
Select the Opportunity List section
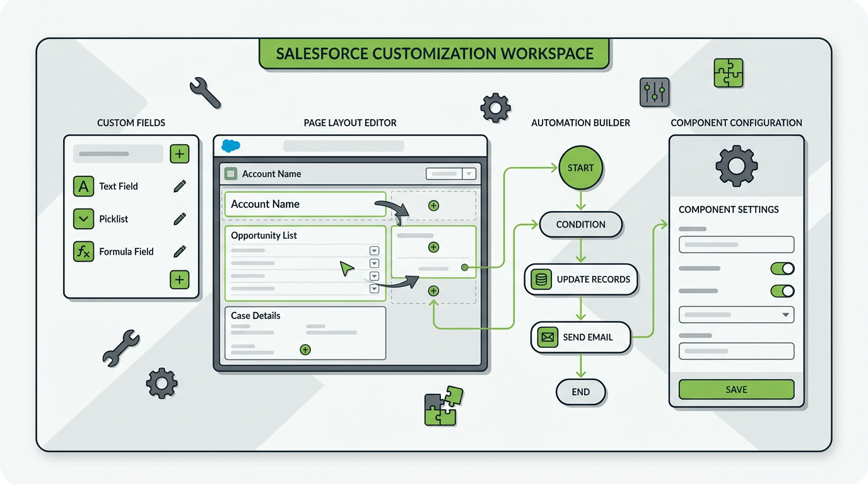coord(305,263)
